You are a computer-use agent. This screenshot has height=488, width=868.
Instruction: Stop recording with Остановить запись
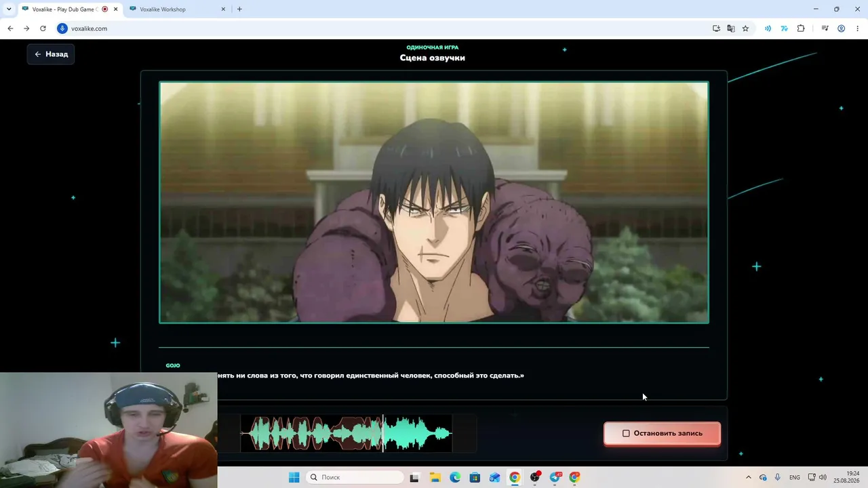click(662, 433)
